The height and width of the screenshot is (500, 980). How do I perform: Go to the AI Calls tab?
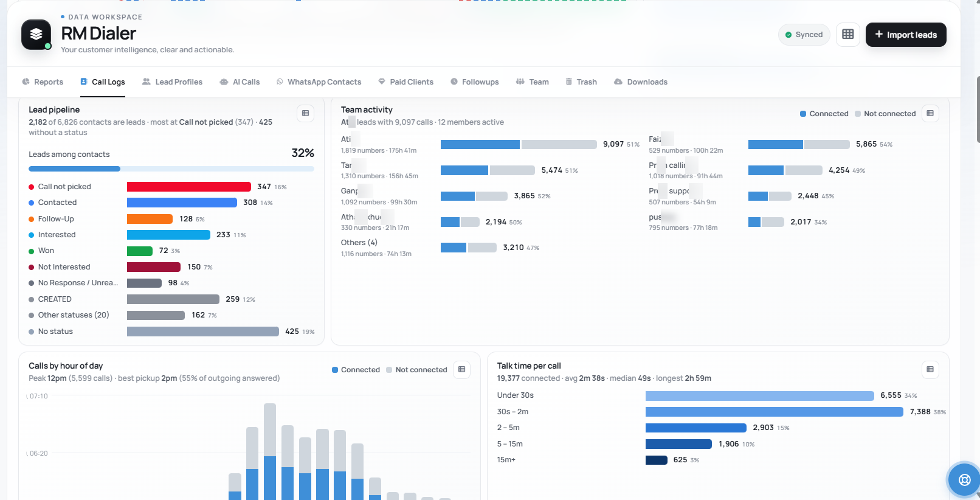pos(240,82)
